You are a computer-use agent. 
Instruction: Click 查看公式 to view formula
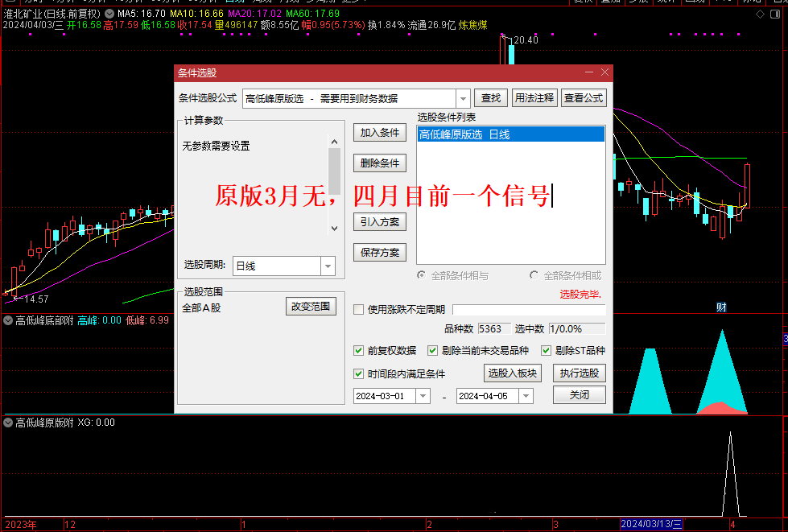[x=584, y=98]
